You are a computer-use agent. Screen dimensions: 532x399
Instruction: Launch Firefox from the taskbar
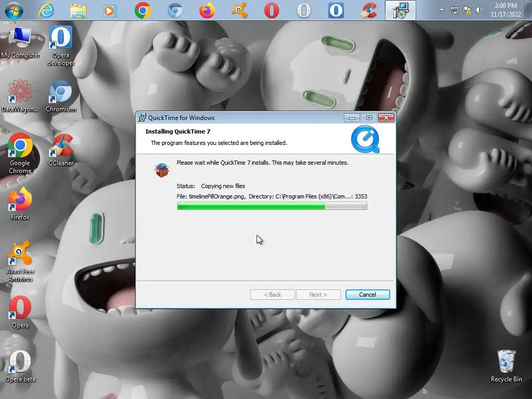(x=207, y=10)
